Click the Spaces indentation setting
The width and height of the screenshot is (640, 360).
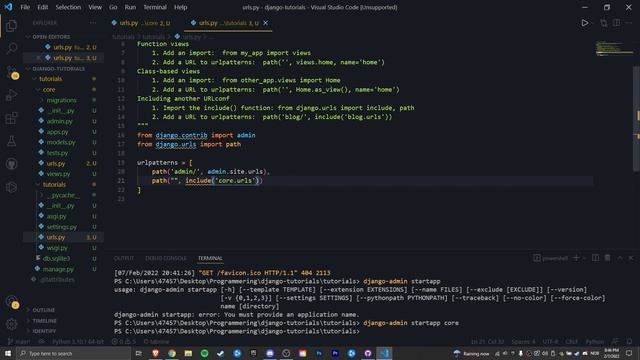point(523,342)
